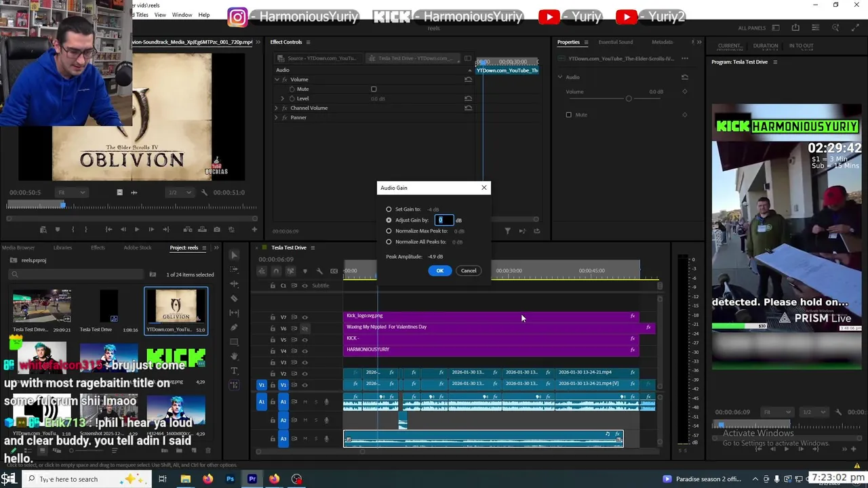Click Cancel in the Audio Gain dialog
Screen dimensions: 868x488
coord(469,270)
